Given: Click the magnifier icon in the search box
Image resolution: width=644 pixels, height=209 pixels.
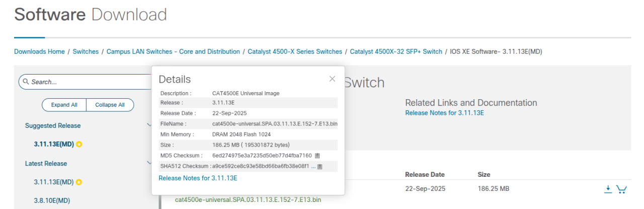Looking at the screenshot, I should 26,82.
